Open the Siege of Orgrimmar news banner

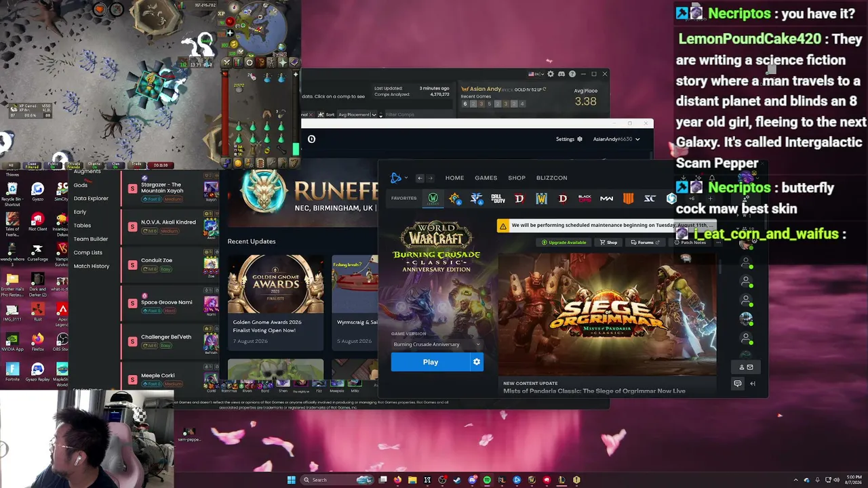(607, 314)
